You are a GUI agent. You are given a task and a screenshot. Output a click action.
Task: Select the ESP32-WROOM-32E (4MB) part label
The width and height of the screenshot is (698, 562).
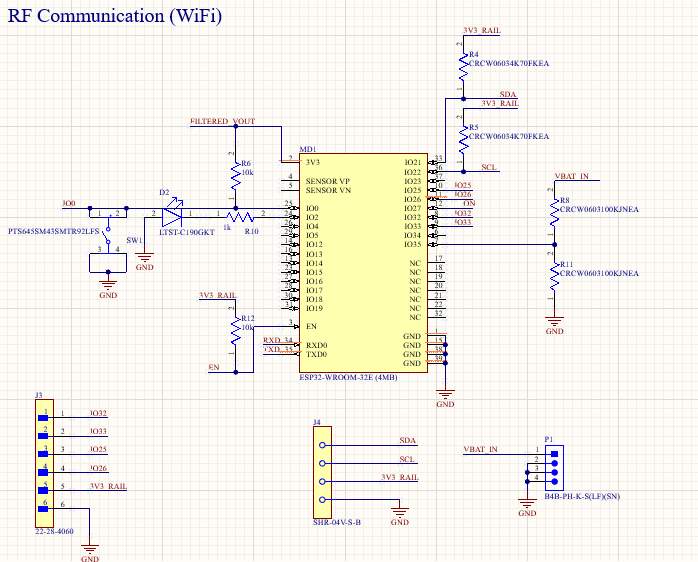348,378
